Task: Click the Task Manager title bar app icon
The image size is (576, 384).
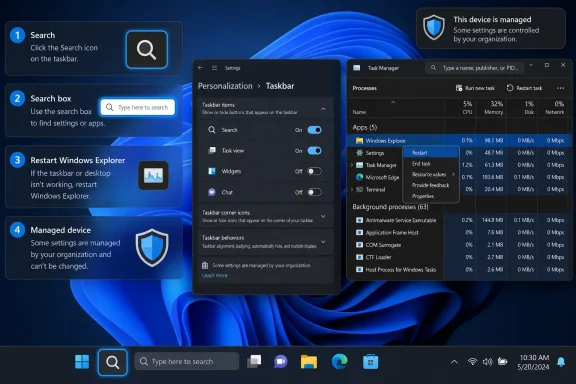Action: coord(356,68)
